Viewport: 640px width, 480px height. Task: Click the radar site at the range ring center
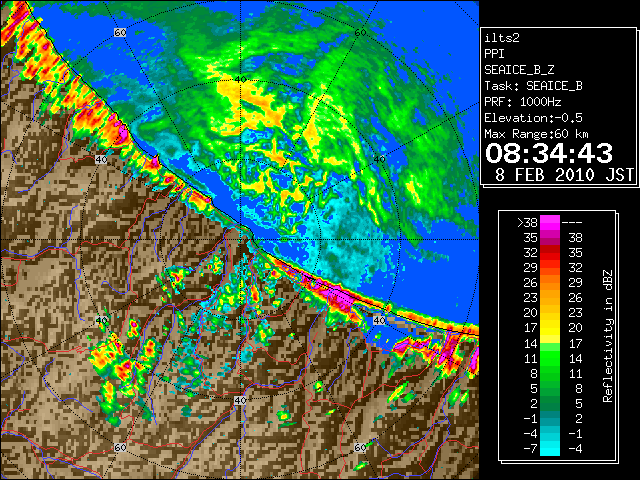240,240
